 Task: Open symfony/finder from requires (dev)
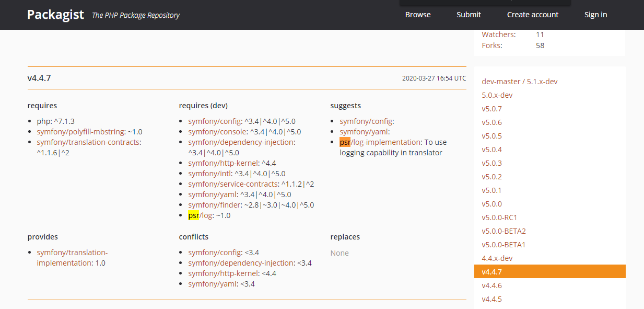[215, 204]
